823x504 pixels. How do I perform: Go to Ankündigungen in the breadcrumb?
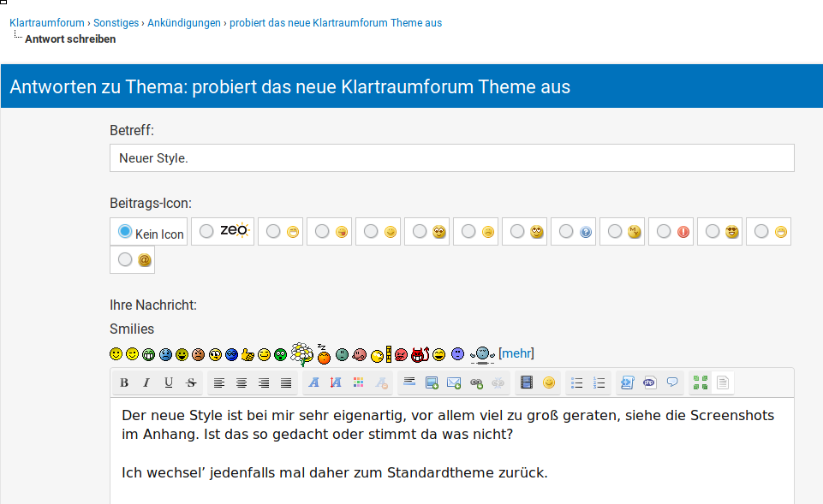click(x=183, y=23)
